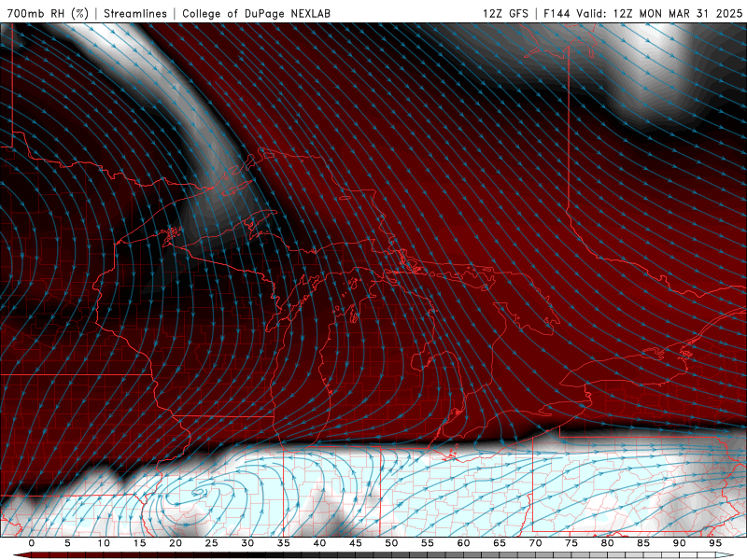Image resolution: width=747 pixels, height=560 pixels.
Task: Click the streamline circulation center swirl
Action: pos(199,492)
